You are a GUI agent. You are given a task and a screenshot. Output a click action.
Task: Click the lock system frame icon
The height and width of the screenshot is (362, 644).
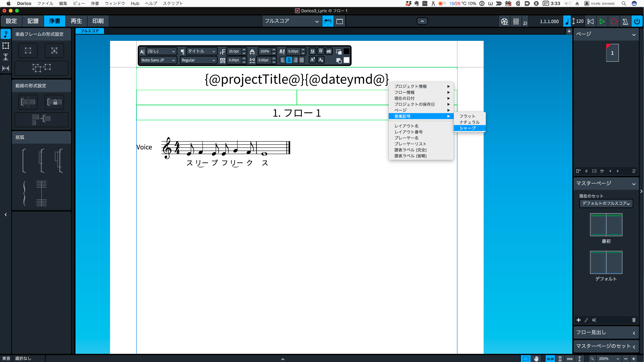pos(54,102)
